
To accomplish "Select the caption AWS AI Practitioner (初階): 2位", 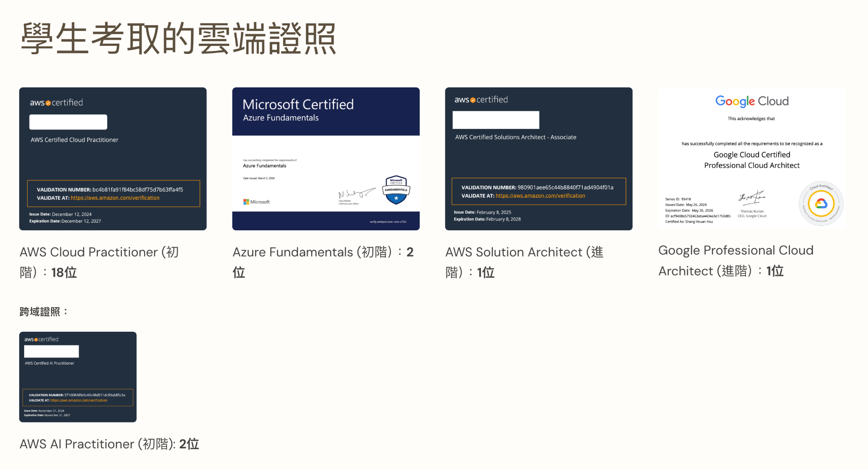I will click(109, 444).
